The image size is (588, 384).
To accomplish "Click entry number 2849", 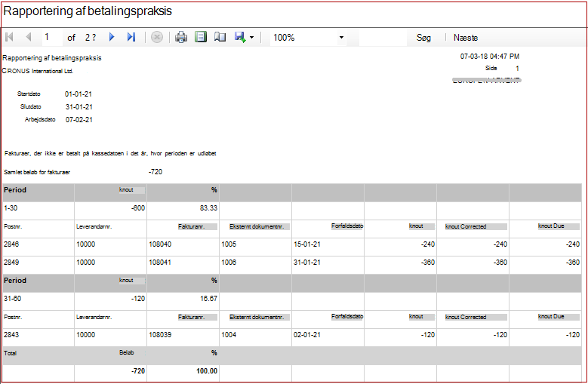I will tap(11, 263).
